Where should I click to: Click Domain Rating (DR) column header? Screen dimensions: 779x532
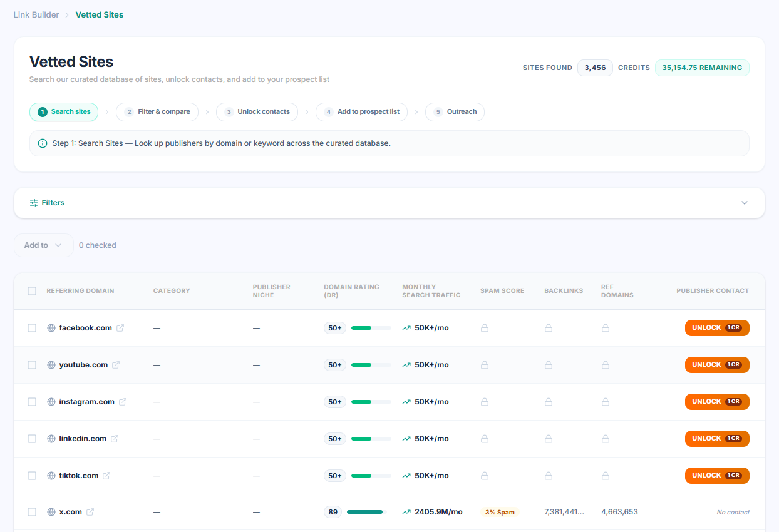click(x=351, y=291)
